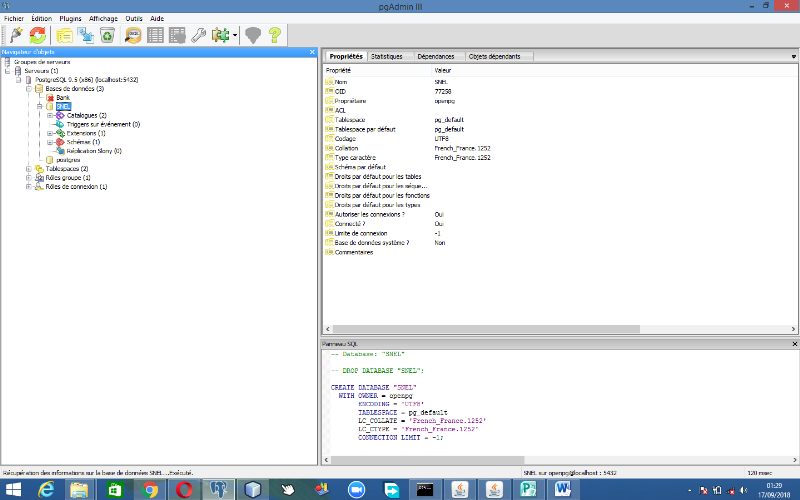Screen dimensions: 800x500
Task: Switch to the Dépendances tab
Action: click(x=438, y=57)
